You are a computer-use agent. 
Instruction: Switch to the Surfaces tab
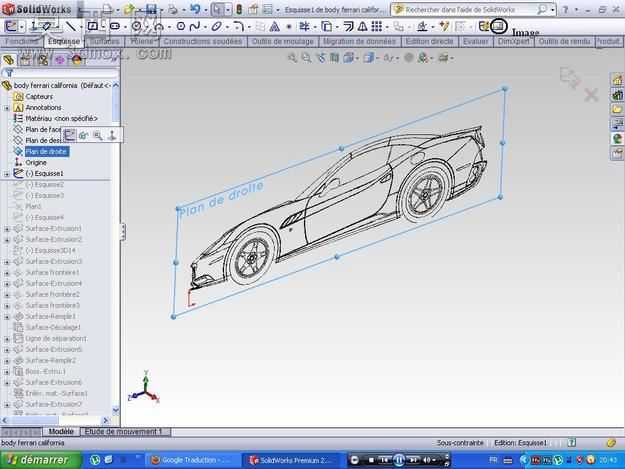(x=104, y=41)
